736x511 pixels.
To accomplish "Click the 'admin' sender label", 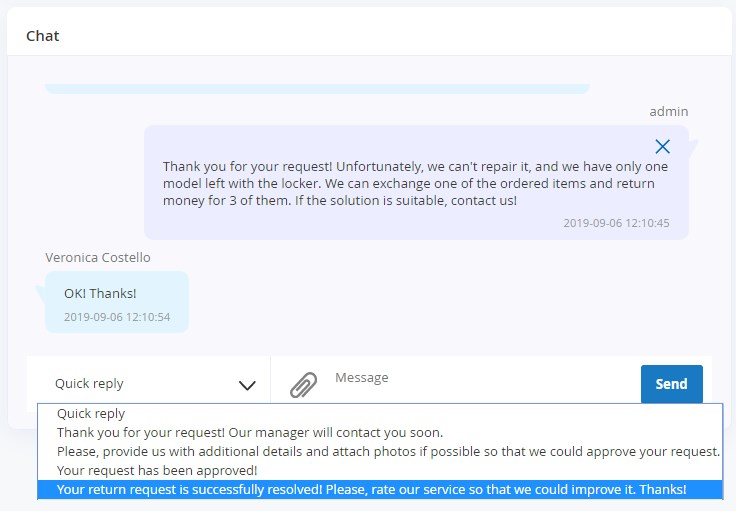I will click(x=668, y=112).
